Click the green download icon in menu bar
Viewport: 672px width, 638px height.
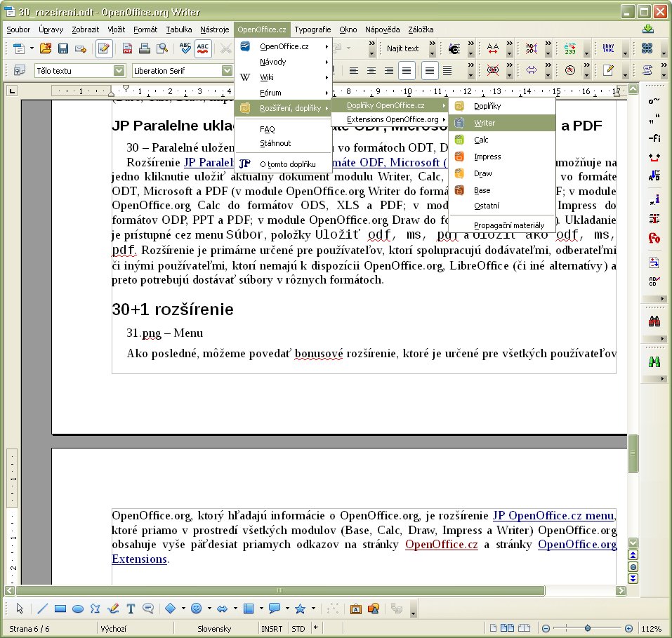(x=648, y=29)
